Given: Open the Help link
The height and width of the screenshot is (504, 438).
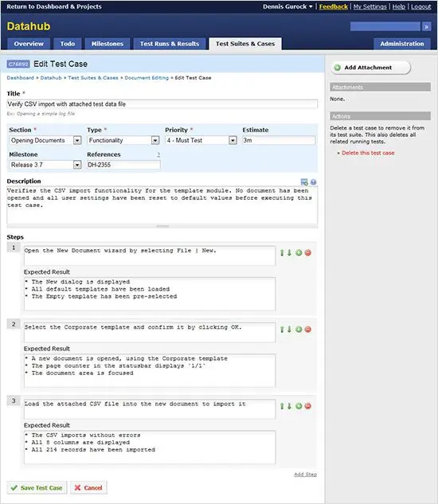Looking at the screenshot, I should [399, 6].
